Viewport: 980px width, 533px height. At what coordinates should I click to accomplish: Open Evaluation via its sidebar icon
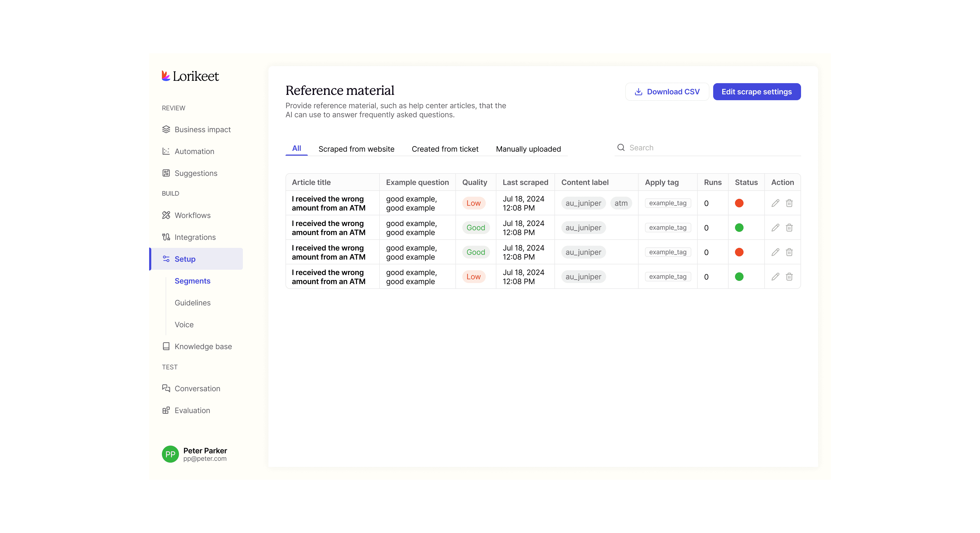[166, 410]
